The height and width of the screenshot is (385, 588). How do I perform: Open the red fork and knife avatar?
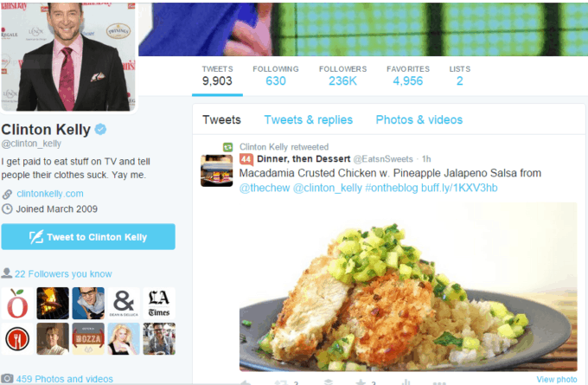coord(17,339)
